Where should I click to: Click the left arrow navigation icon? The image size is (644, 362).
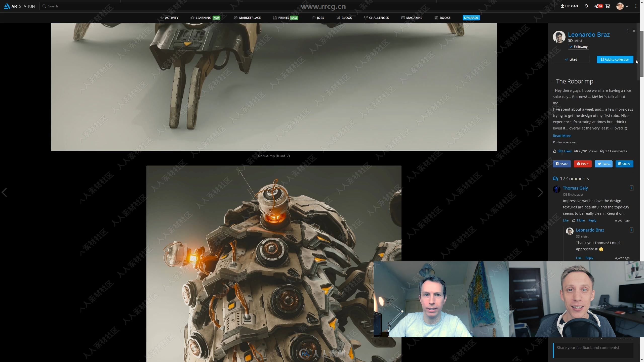(4, 192)
